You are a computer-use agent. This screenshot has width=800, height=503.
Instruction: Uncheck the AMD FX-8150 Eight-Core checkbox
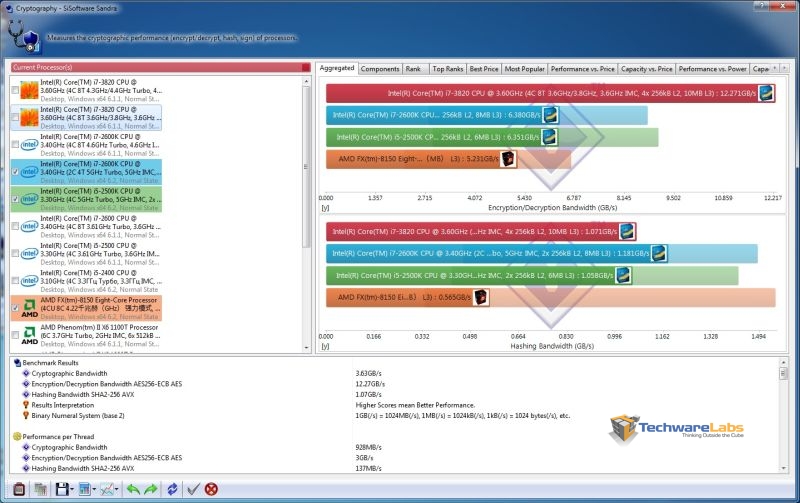click(15, 308)
